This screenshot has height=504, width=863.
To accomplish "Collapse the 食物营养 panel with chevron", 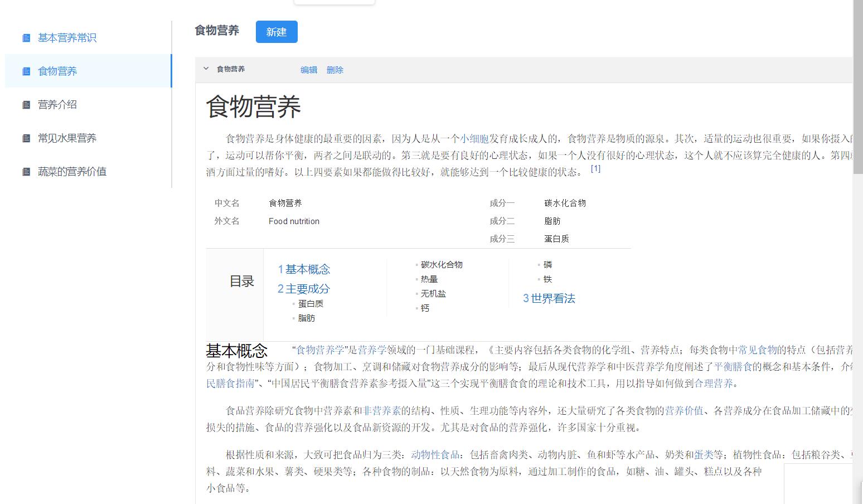I will (x=206, y=69).
